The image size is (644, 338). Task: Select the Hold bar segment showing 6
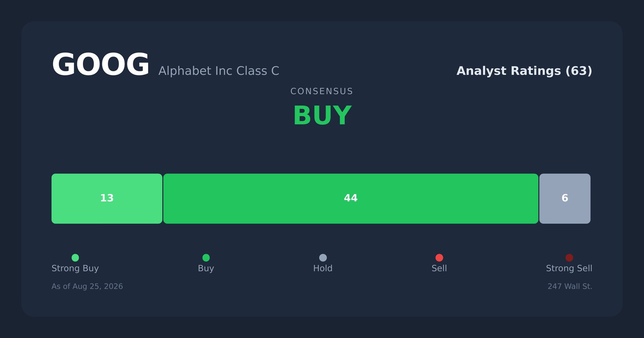point(565,199)
